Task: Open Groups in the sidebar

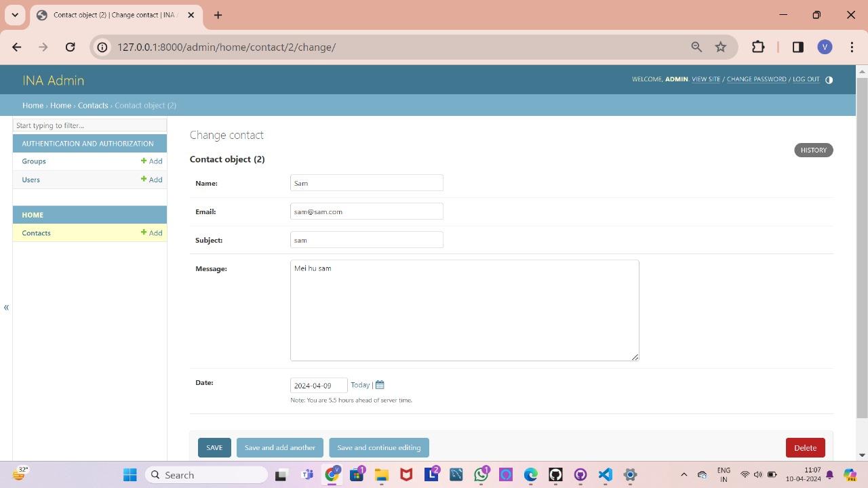Action: pyautogui.click(x=34, y=161)
